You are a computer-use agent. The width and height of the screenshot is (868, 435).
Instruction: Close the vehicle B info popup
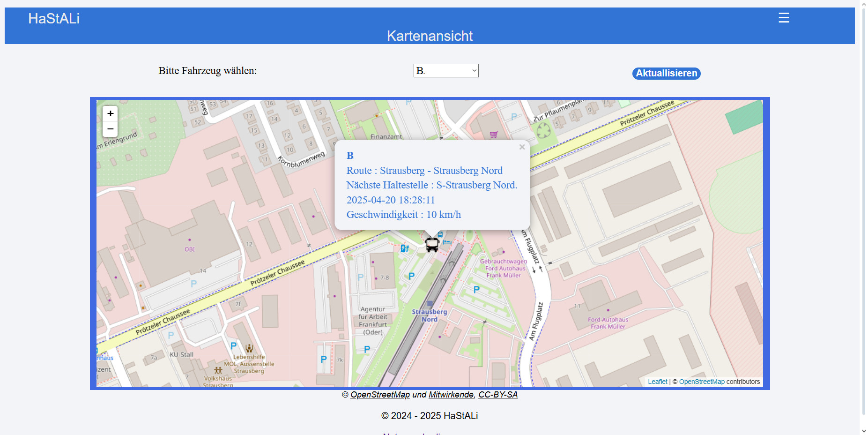tap(522, 147)
